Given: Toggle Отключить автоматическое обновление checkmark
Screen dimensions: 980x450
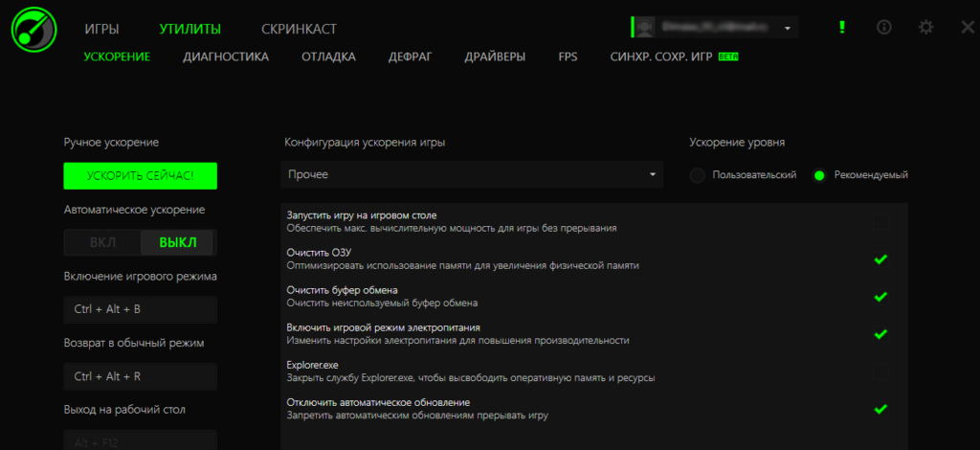Looking at the screenshot, I should click(880, 410).
